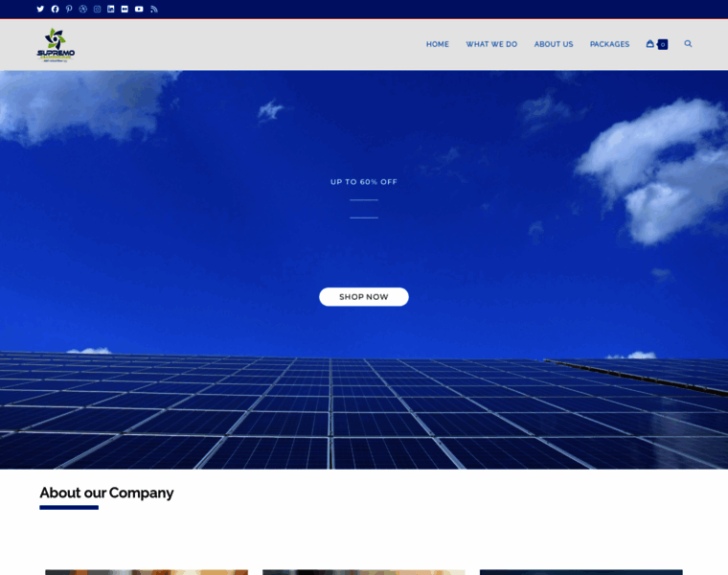
Task: Open the What We Do menu
Action: [x=491, y=44]
